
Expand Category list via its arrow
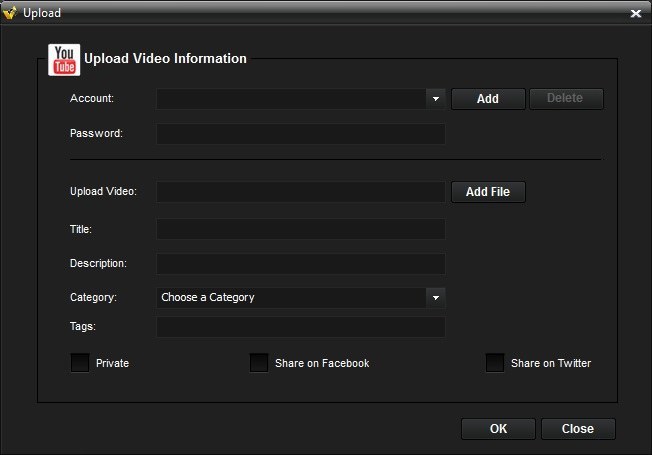[x=436, y=298]
